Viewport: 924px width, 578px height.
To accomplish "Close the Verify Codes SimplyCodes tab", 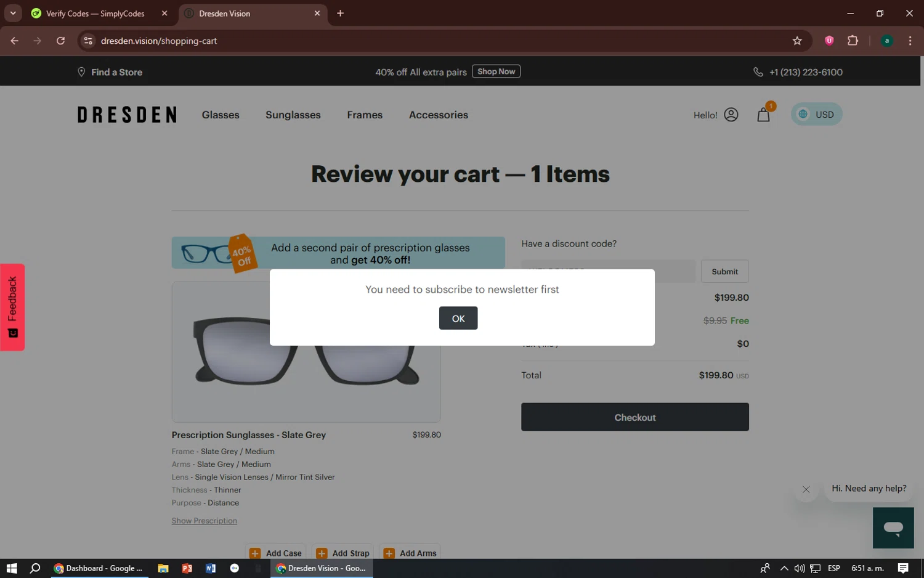I will 164,14.
